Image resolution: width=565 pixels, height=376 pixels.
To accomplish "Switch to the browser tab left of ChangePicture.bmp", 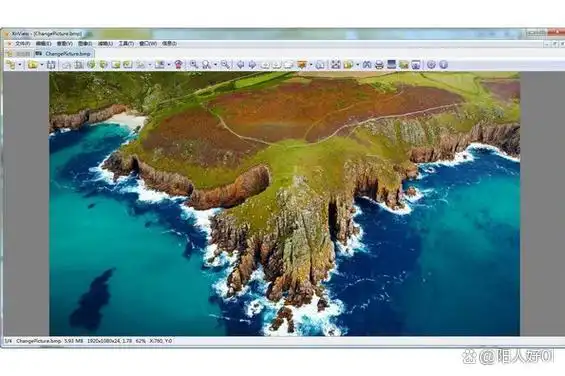I will point(19,54).
